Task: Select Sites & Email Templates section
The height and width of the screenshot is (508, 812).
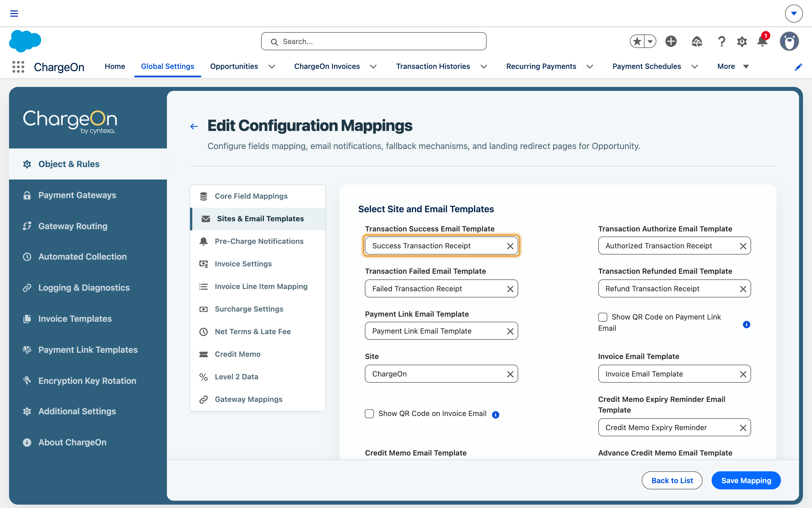Action: pos(258,219)
